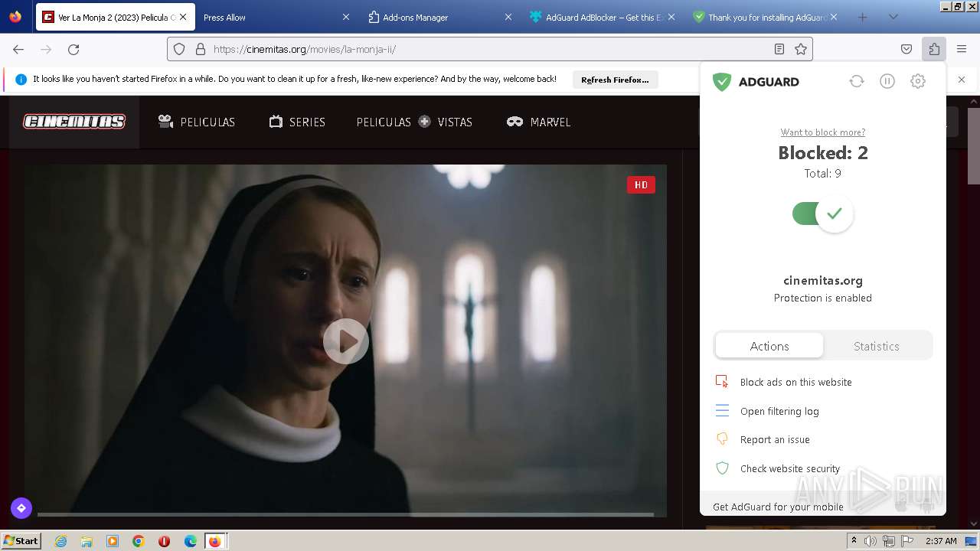This screenshot has height=551, width=980.
Task: Open a new tab
Action: [863, 17]
